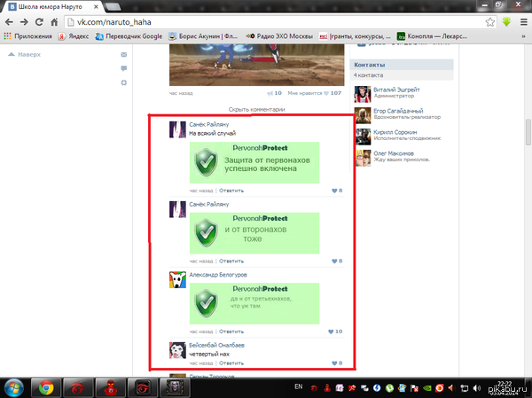Switch input language with EN indicator

coord(298,387)
